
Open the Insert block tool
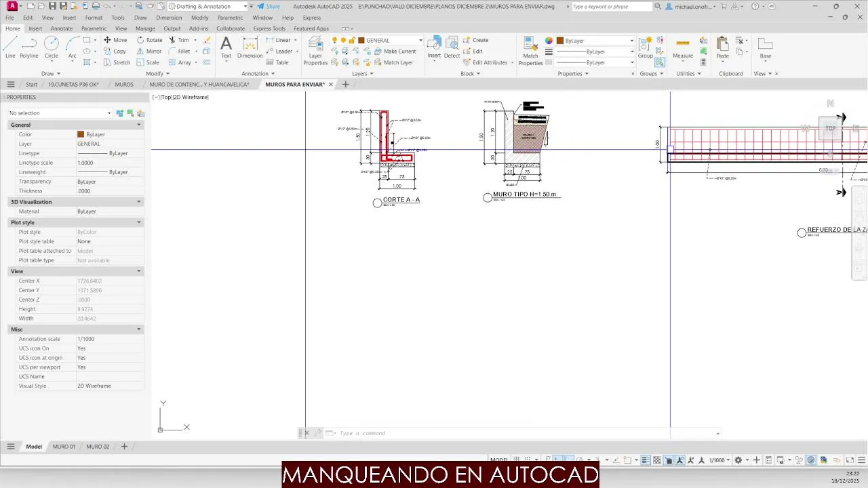434,47
